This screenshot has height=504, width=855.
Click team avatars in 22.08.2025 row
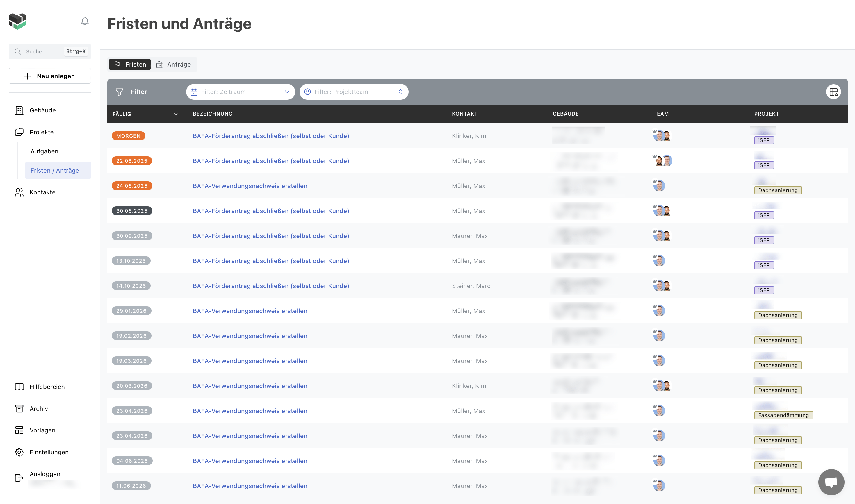tap(662, 160)
